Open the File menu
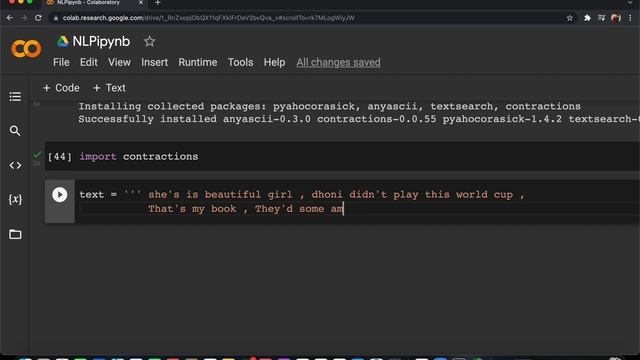 (x=61, y=62)
